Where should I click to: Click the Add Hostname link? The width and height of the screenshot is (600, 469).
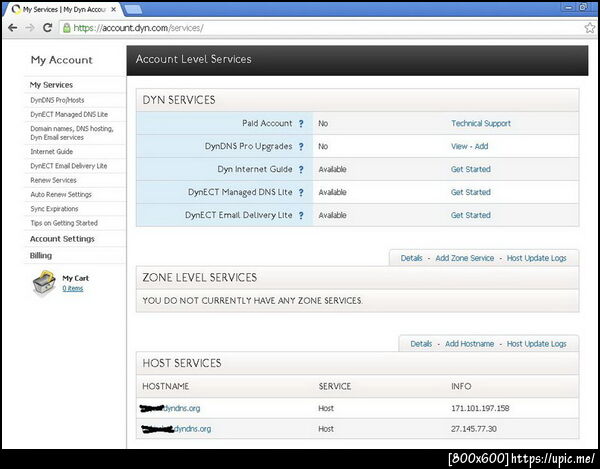click(470, 344)
